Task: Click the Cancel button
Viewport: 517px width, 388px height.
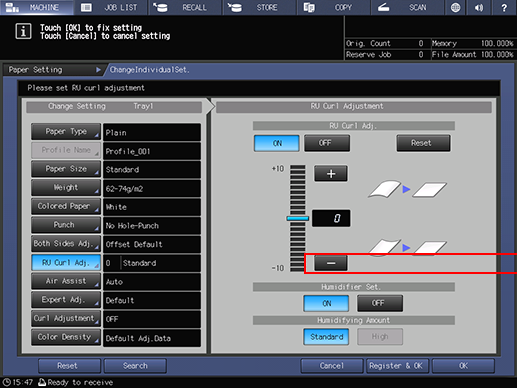Action: [x=332, y=366]
